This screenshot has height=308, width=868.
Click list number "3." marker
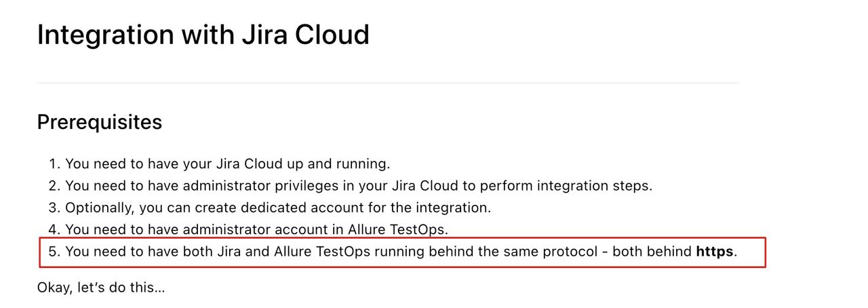click(54, 208)
